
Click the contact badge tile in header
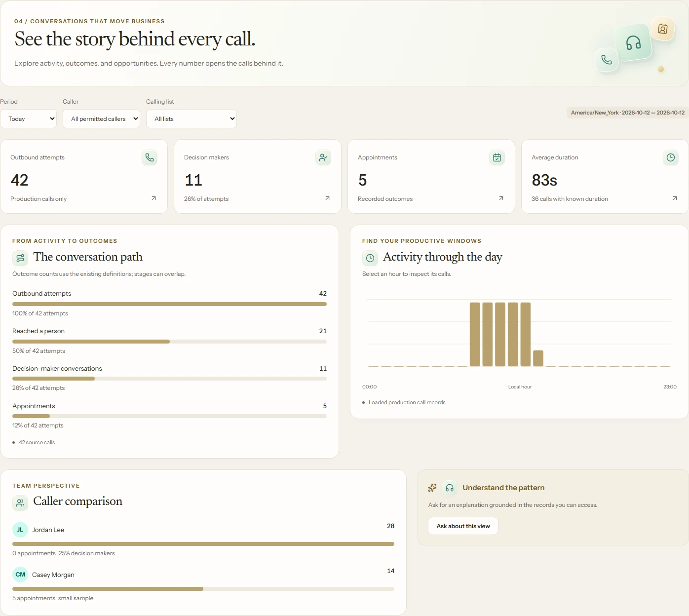click(x=663, y=29)
